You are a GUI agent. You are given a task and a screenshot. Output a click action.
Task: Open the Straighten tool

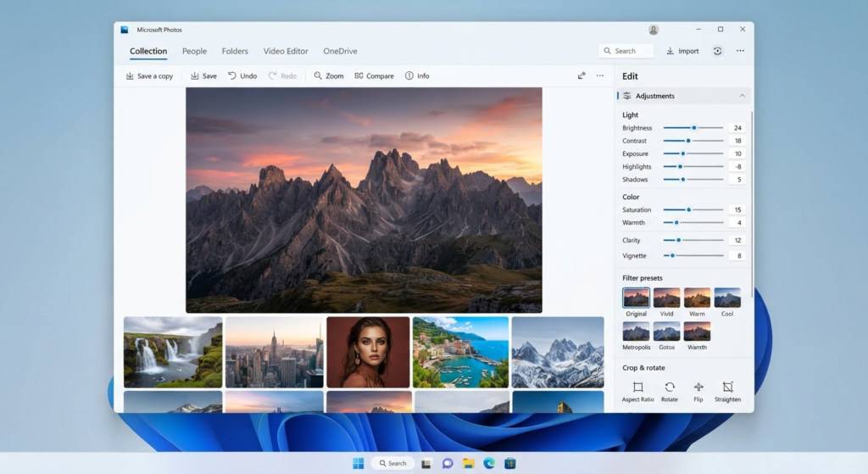[x=727, y=392]
